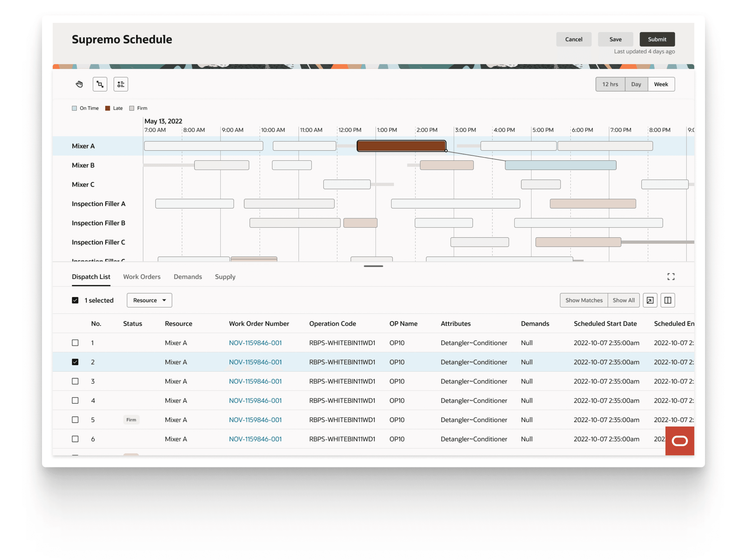The image size is (747, 560).
Task: Click the panel splitter handle above Dispatch List
Action: 373,266
